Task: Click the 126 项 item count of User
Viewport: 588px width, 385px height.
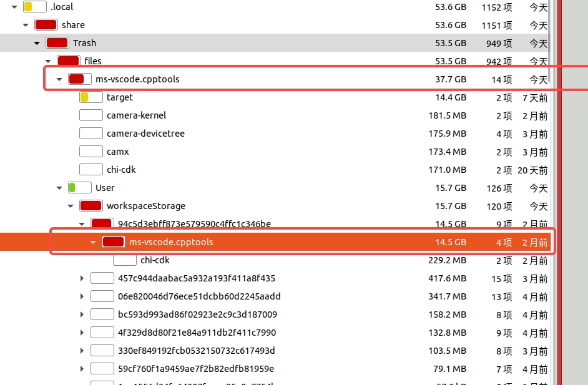Action: pos(499,188)
